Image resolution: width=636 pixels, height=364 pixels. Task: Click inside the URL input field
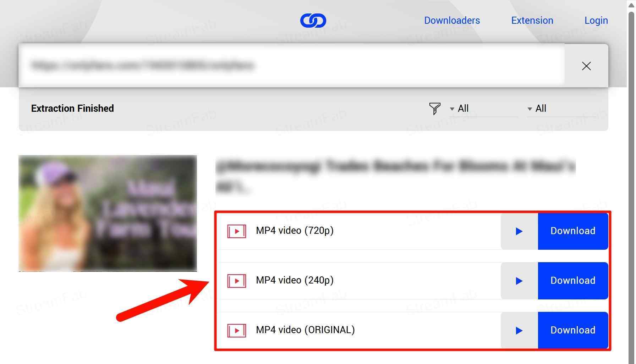point(291,66)
